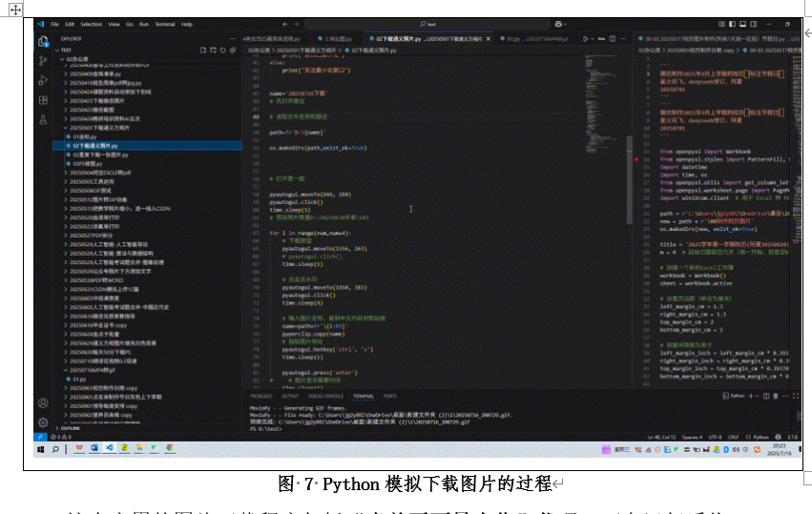The height and width of the screenshot is (514, 812).
Task: Click the middle editor vertical scrollbar
Action: pos(630,179)
